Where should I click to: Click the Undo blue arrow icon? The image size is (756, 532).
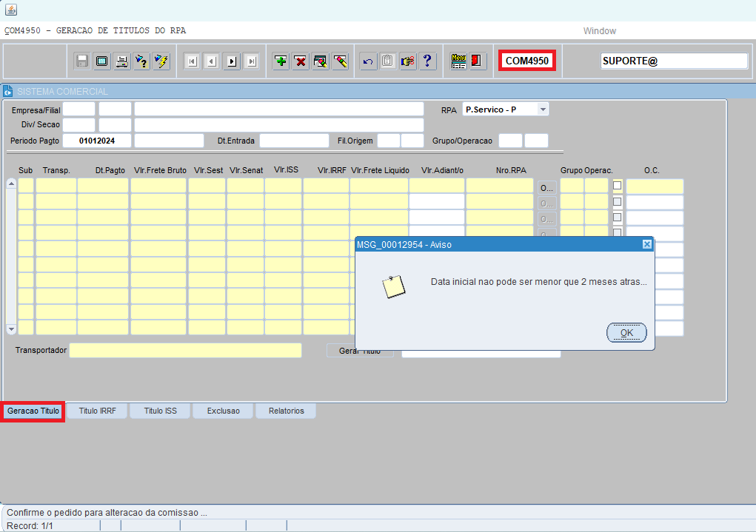(x=368, y=61)
